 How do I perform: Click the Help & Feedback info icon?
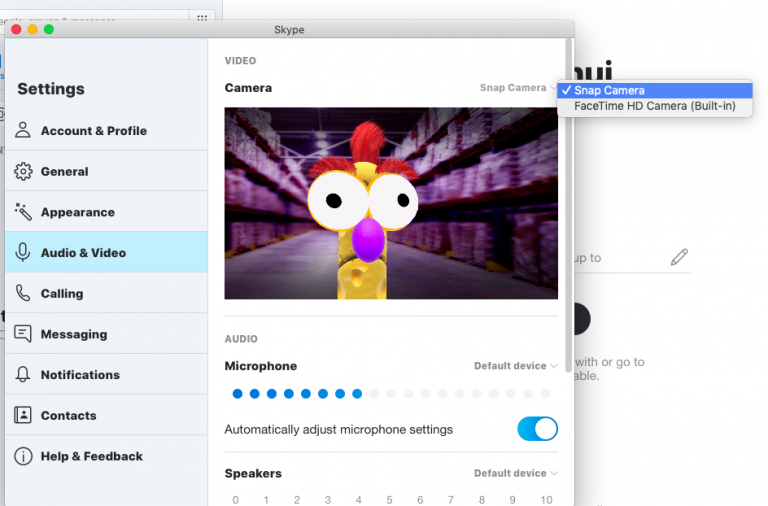coord(23,456)
